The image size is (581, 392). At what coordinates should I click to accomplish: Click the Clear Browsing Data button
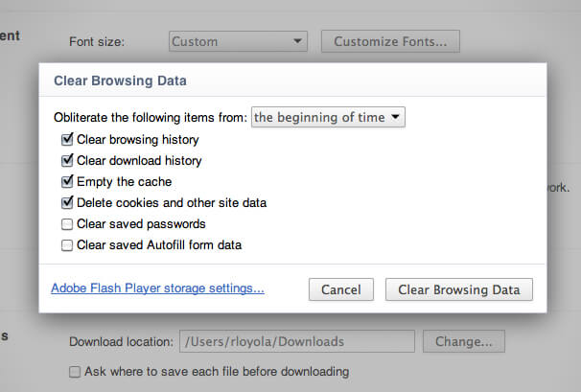[x=458, y=289]
